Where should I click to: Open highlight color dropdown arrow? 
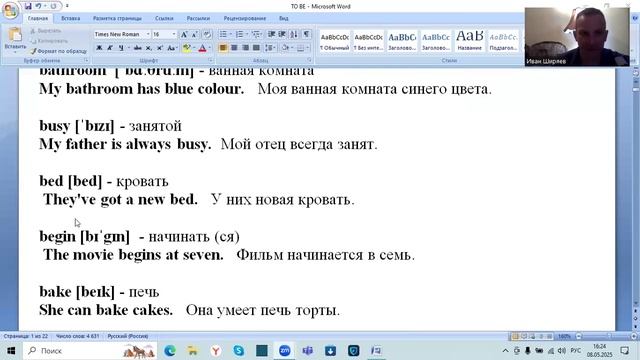click(x=194, y=48)
